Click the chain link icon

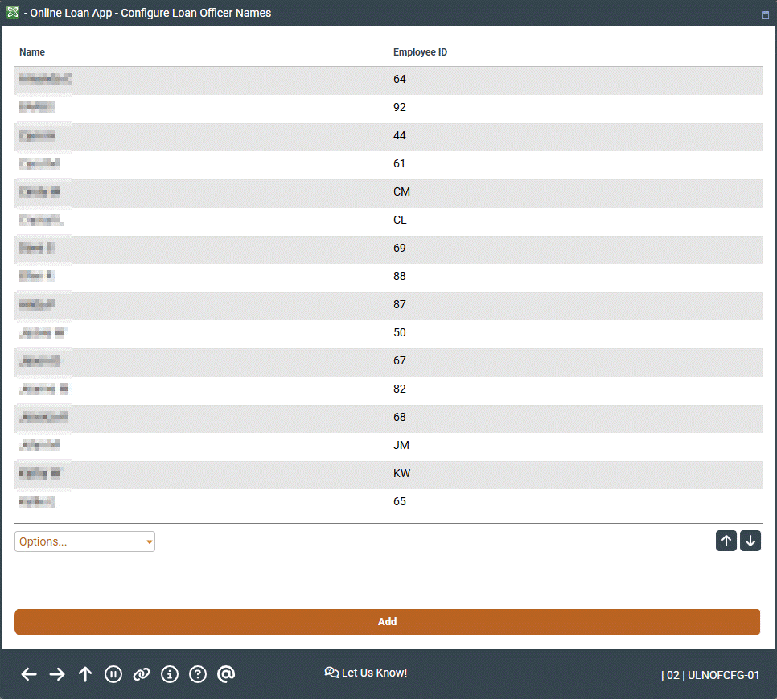142,674
